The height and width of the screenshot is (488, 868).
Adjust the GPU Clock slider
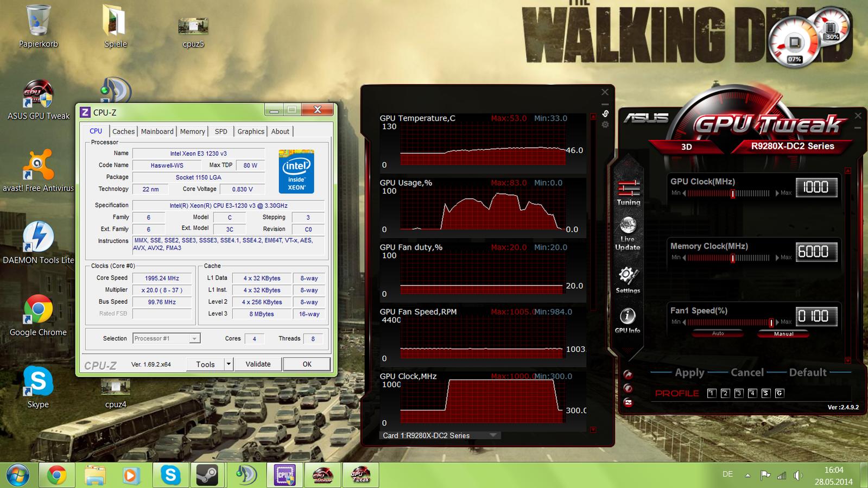733,193
